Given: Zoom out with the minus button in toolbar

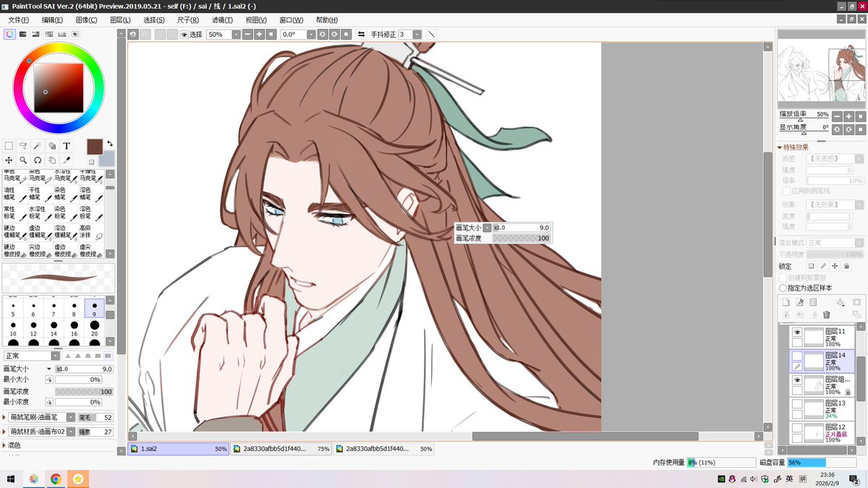Looking at the screenshot, I should click(248, 34).
